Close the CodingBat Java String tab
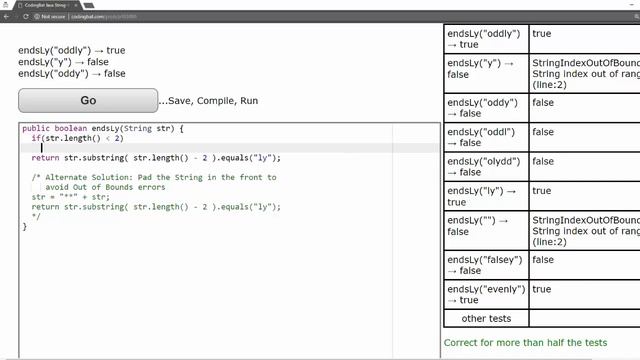 pyautogui.click(x=76, y=5)
